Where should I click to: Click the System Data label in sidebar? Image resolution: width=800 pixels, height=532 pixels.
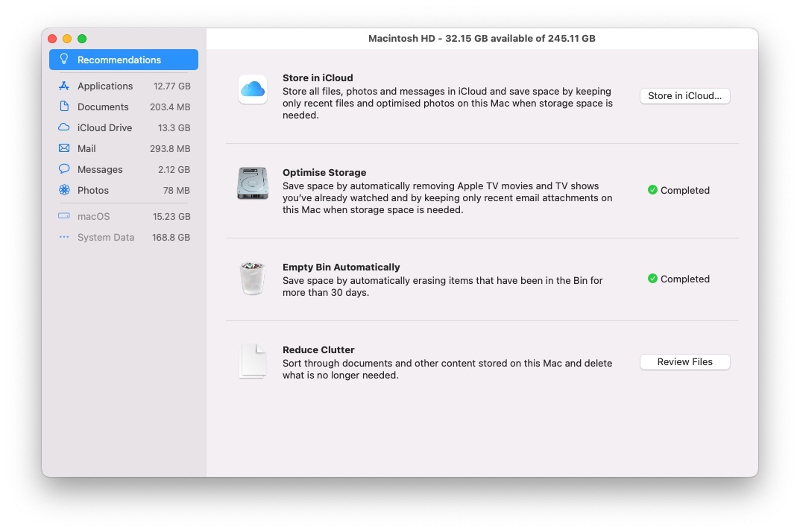[106, 238]
